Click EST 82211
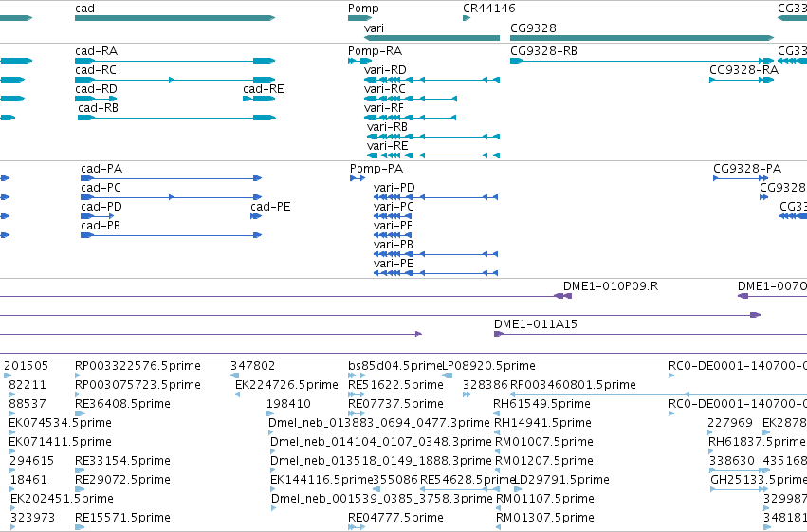Viewport: 807px width, 532px height. pos(11,394)
